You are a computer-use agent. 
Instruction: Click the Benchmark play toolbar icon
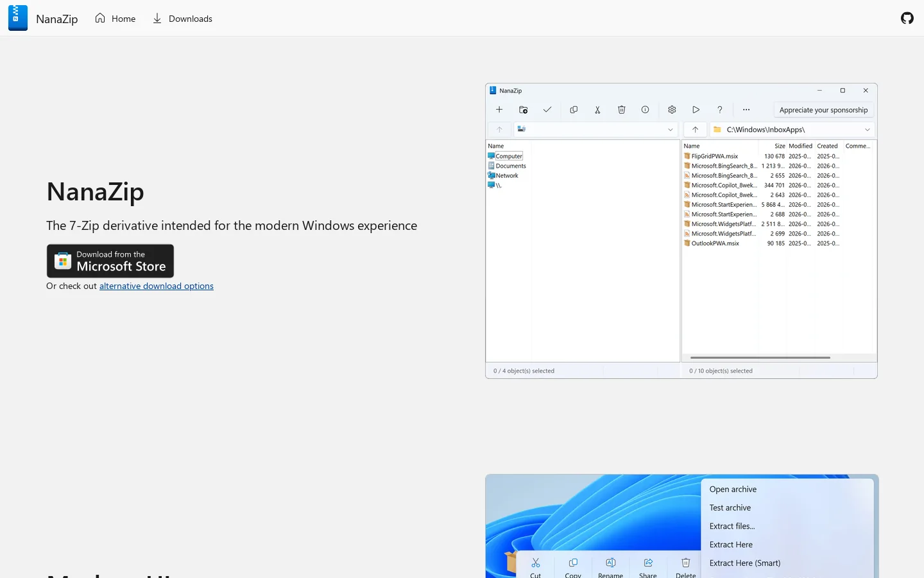point(696,110)
